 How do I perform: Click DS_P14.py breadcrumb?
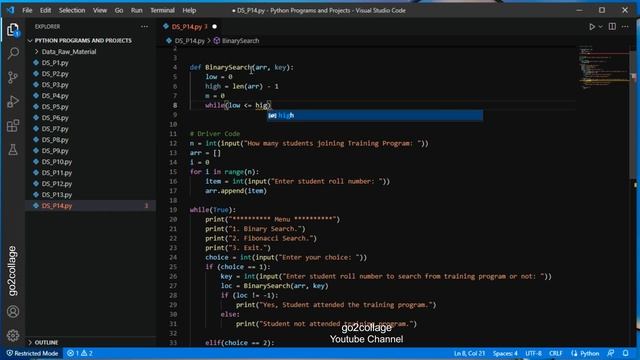click(189, 41)
